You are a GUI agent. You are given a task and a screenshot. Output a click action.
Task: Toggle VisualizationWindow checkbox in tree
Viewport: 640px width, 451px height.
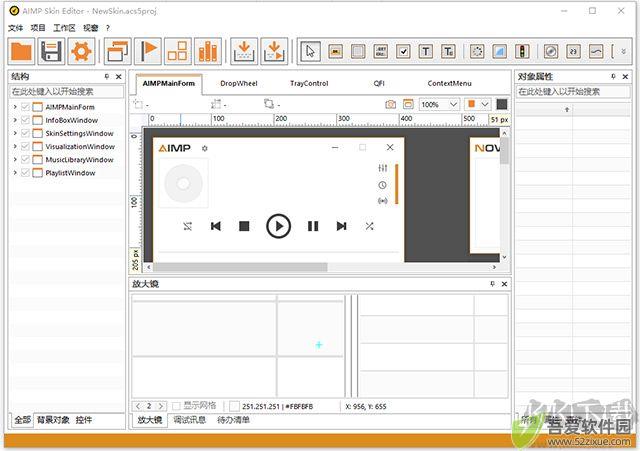25,146
